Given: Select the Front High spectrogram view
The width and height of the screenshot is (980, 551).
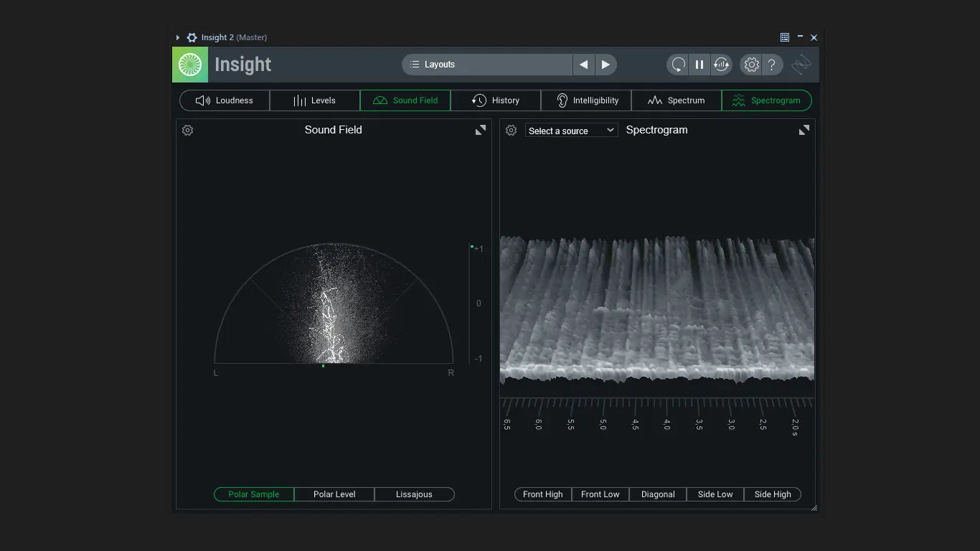Looking at the screenshot, I should (x=543, y=494).
